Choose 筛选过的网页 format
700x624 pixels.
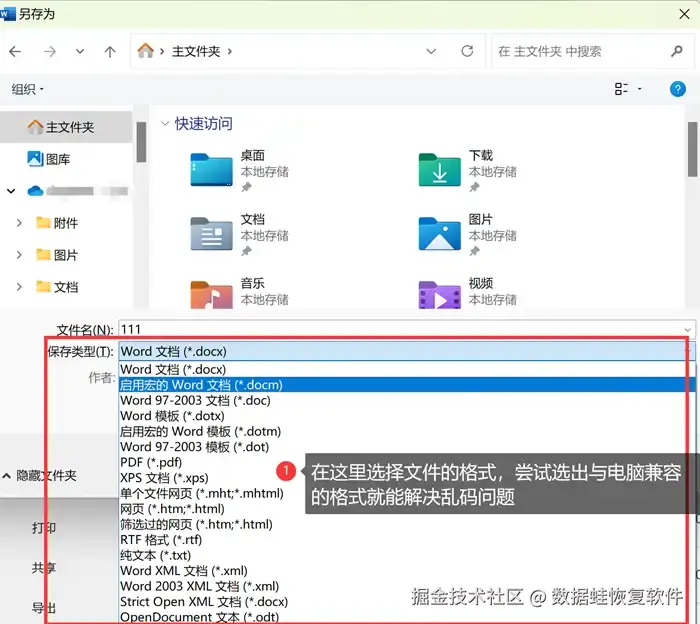(196, 524)
